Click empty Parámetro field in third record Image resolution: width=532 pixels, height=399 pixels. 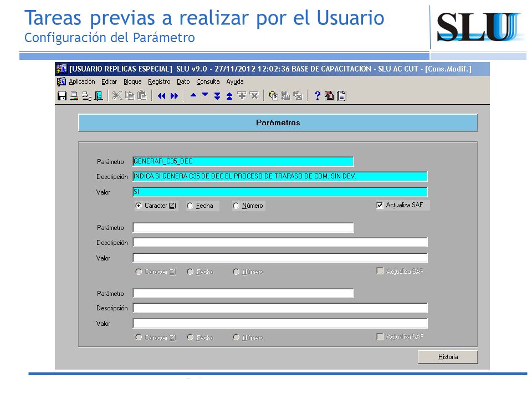coord(243,293)
